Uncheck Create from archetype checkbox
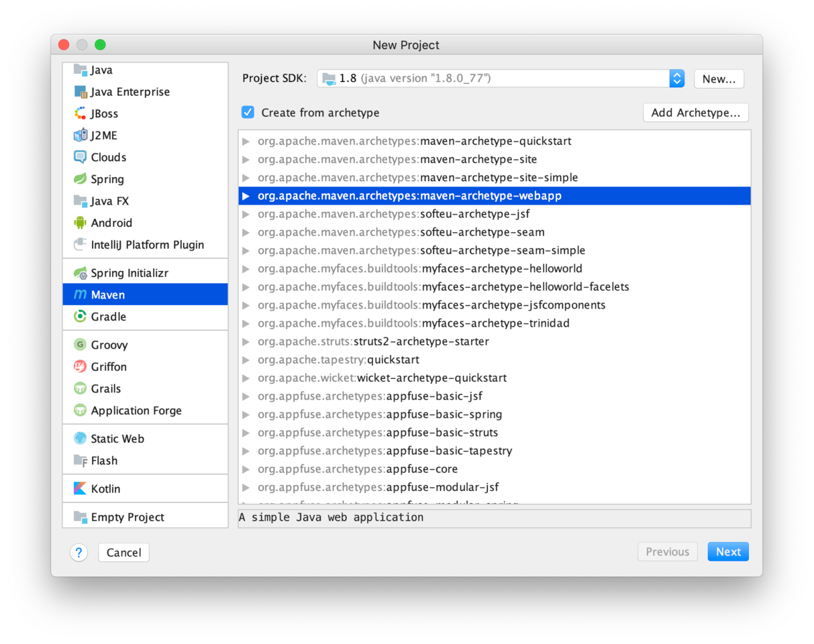The height and width of the screenshot is (644, 814). click(x=248, y=112)
